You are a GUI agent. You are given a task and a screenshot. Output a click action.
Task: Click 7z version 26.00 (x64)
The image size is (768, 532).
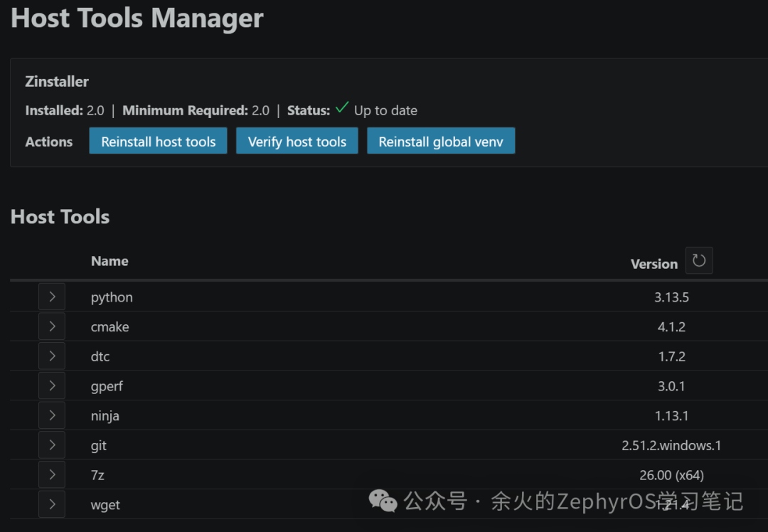(671, 475)
